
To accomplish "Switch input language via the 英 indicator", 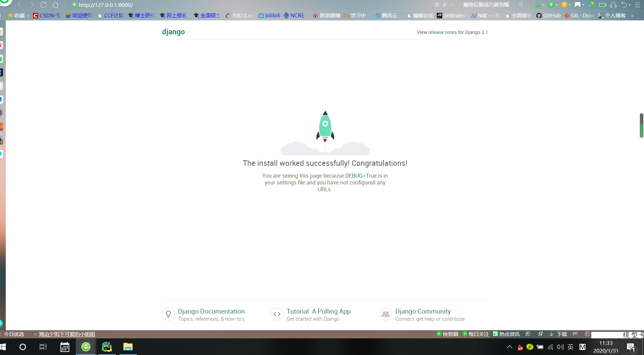I will [570, 347].
